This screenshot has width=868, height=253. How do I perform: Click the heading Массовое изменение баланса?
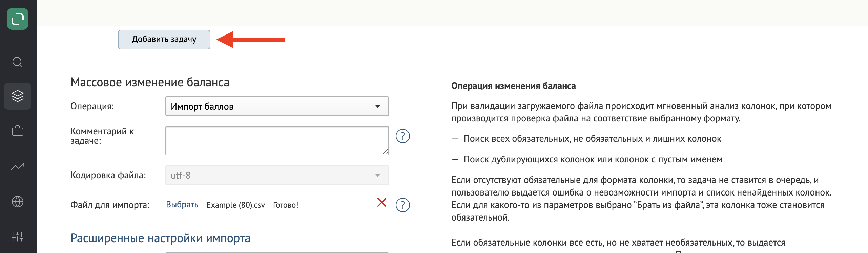150,82
